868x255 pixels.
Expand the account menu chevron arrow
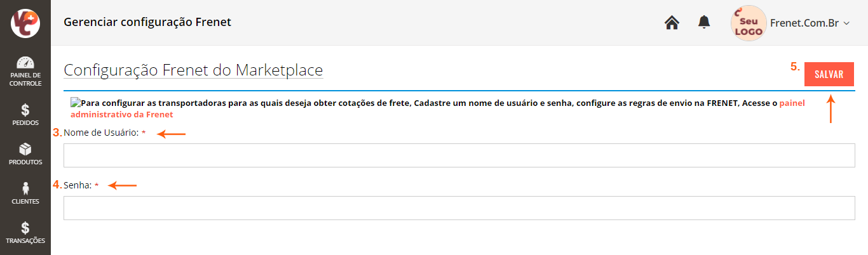coord(846,23)
